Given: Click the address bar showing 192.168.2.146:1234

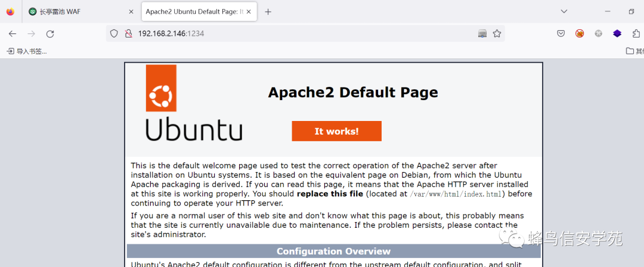Looking at the screenshot, I should (305, 34).
